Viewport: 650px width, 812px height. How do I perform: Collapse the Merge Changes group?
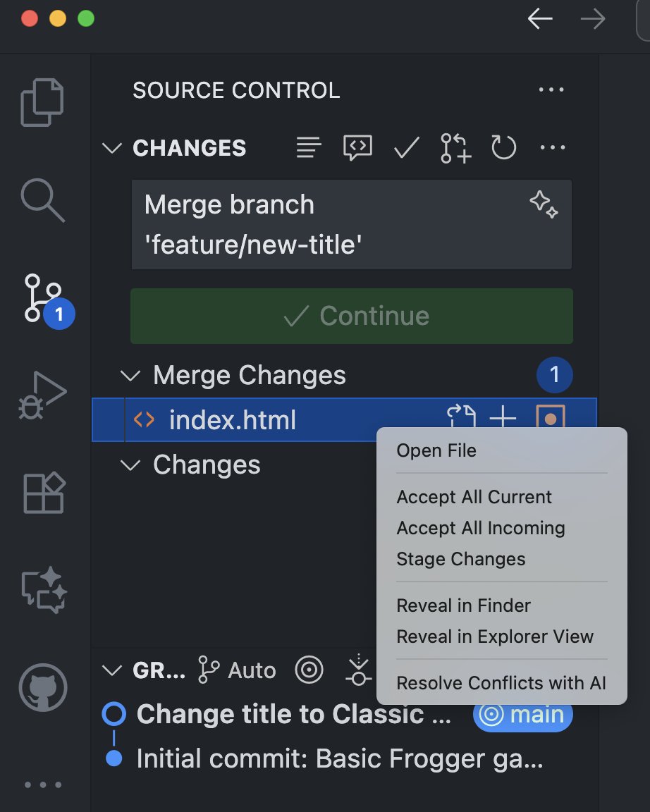[x=130, y=375]
